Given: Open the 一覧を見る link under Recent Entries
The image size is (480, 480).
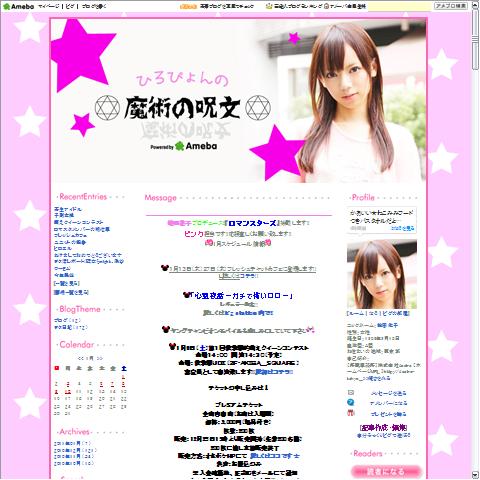Looking at the screenshot, I should click(x=67, y=283).
